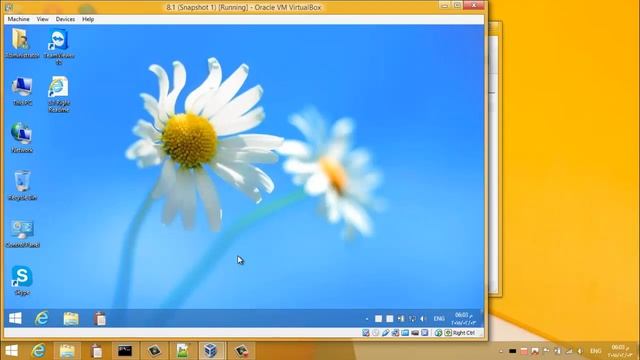
Task: Show hidden icons in guest system tray
Action: pyautogui.click(x=367, y=319)
